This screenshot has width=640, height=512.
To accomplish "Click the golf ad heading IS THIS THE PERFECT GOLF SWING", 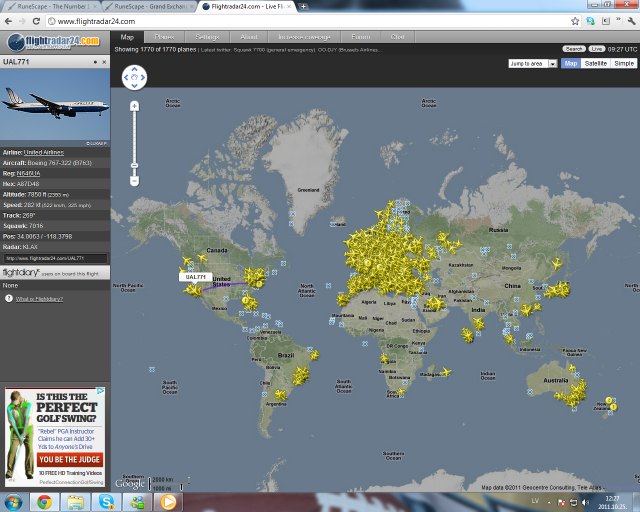I will pos(66,407).
